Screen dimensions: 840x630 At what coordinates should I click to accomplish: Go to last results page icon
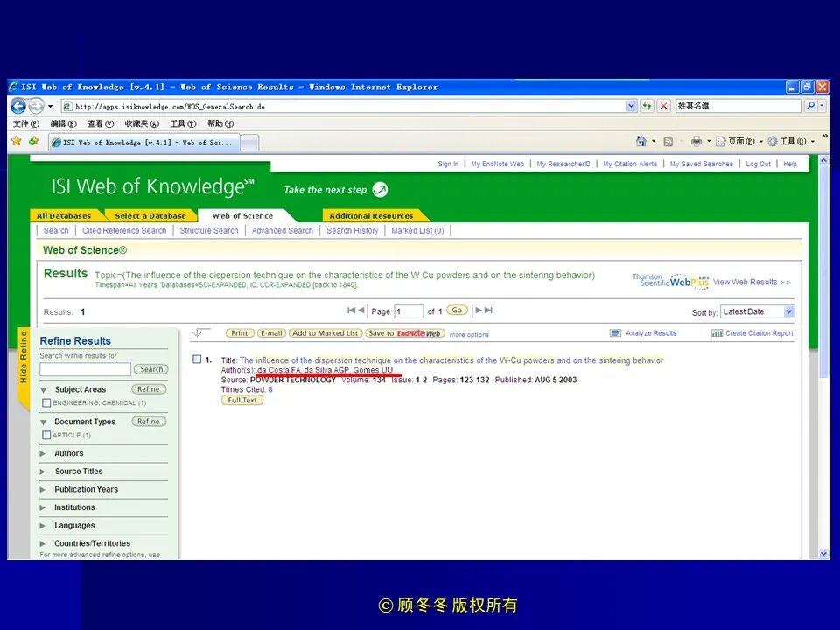(488, 310)
